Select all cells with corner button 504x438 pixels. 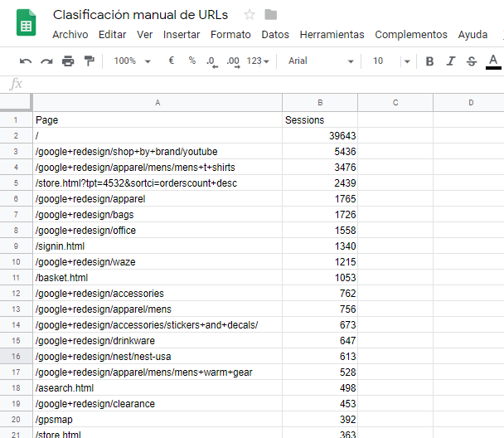pos(16,102)
